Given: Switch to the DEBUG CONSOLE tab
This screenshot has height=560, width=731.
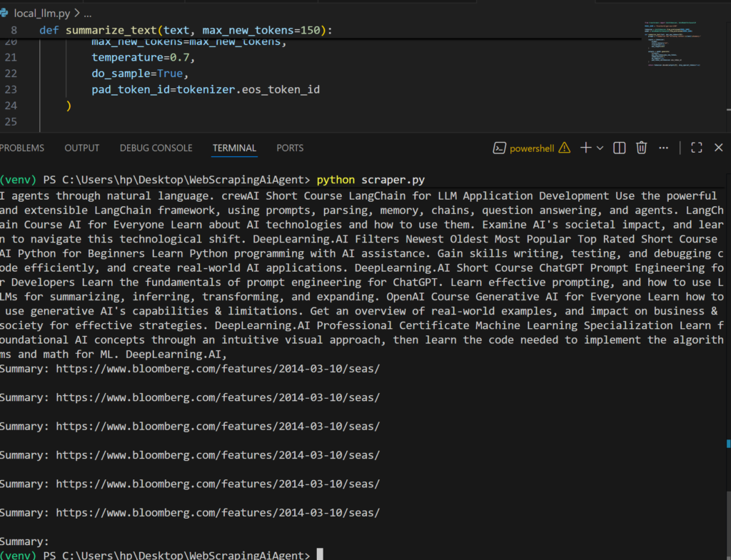Looking at the screenshot, I should [x=156, y=148].
